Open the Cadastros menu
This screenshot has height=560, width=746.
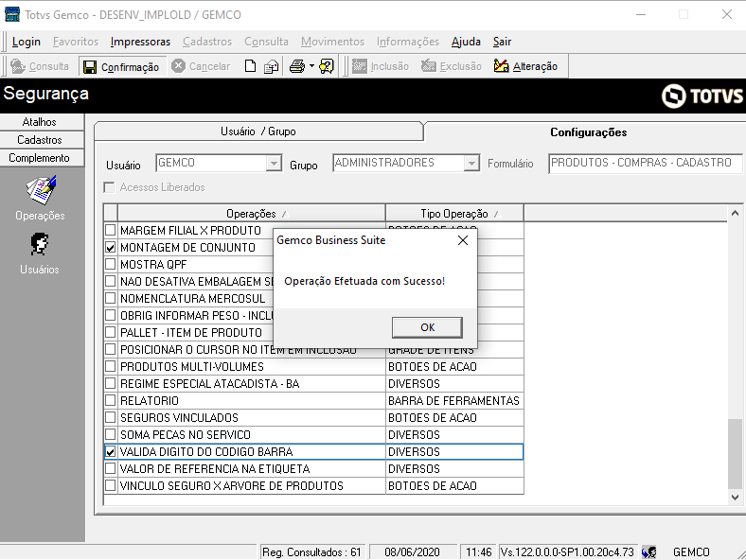207,42
